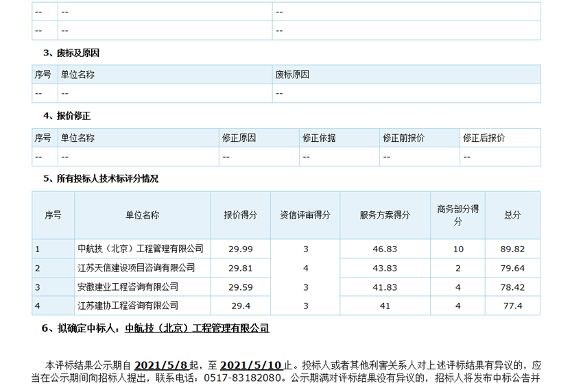Click the price score 29.4
This screenshot has height=392, width=583.
pyautogui.click(x=241, y=306)
